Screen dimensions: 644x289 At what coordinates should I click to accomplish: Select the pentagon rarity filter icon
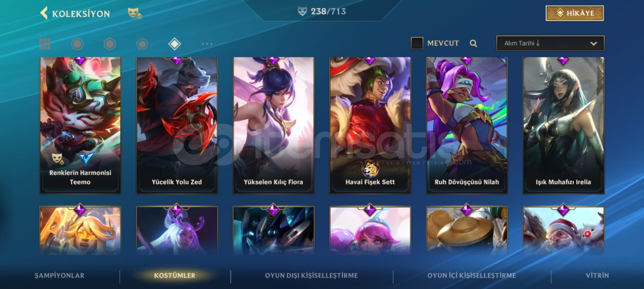(x=142, y=44)
